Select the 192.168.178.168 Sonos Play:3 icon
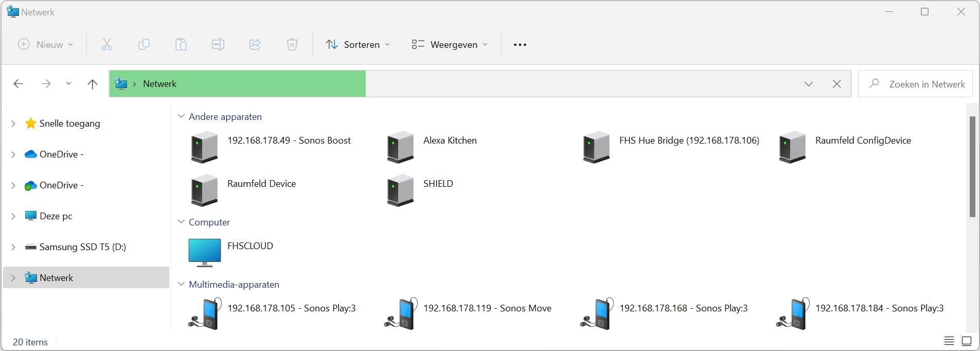This screenshot has height=351, width=980. (x=596, y=313)
